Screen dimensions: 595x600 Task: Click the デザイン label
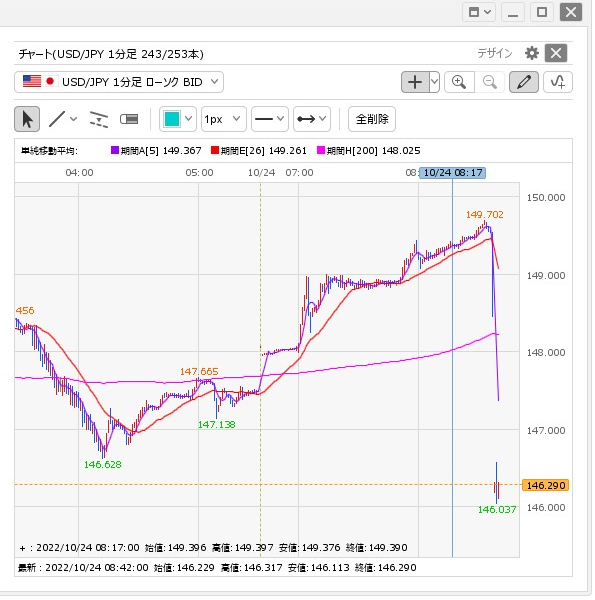pyautogui.click(x=495, y=53)
